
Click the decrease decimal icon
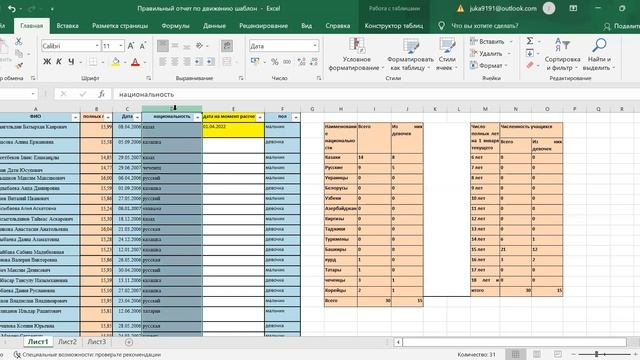tap(313, 62)
